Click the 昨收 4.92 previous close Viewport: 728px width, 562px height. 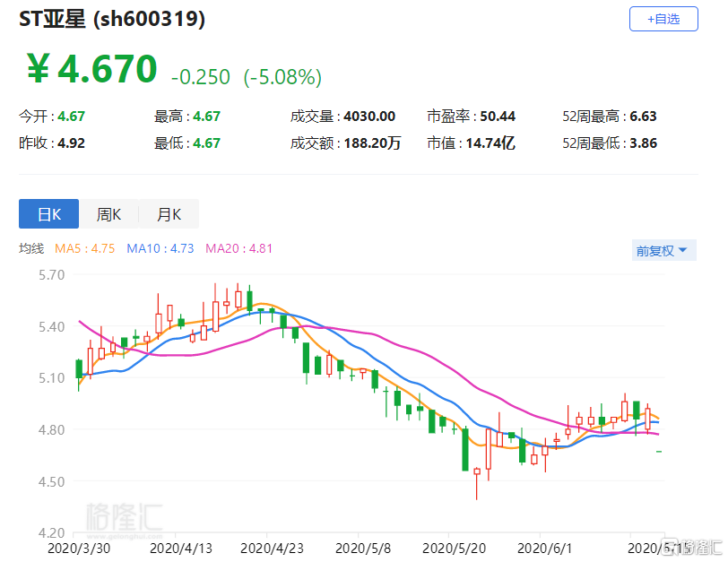(52, 143)
